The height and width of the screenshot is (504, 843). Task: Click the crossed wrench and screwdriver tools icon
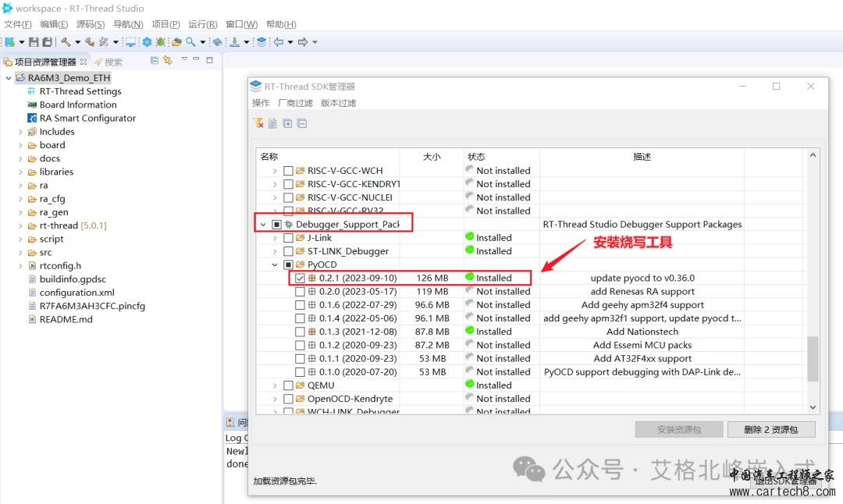104,42
